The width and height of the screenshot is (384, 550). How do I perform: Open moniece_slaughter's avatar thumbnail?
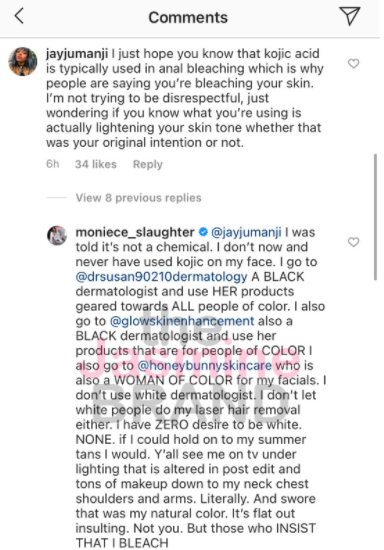click(57, 235)
